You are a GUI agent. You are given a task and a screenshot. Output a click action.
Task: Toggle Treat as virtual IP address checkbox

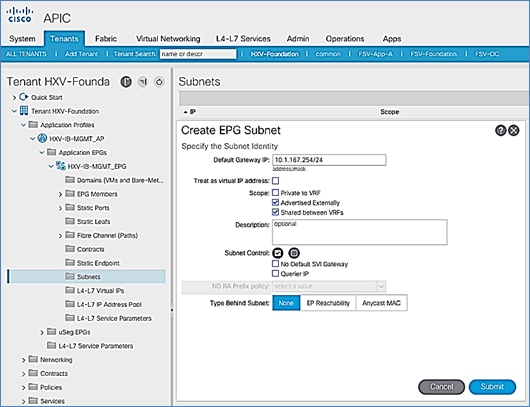(x=275, y=181)
